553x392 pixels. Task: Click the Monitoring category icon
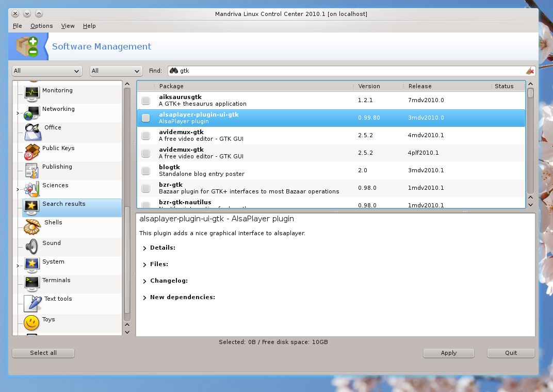click(32, 94)
